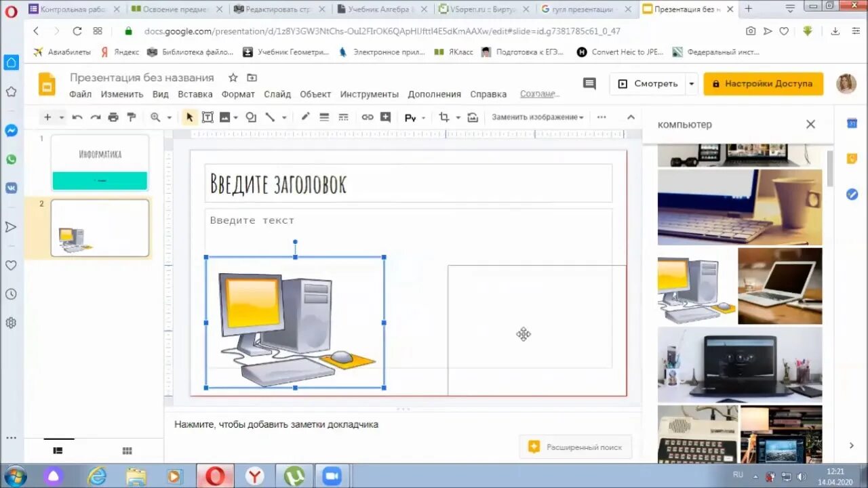Pick the laptop on wooden desk search result
The width and height of the screenshot is (868, 488).
tap(780, 286)
